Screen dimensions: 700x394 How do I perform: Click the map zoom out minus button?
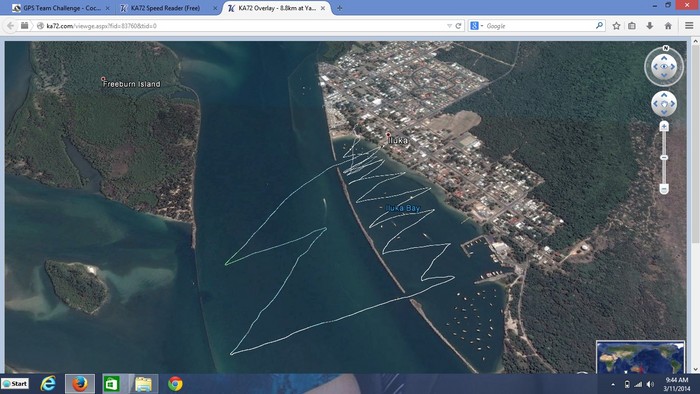664,189
